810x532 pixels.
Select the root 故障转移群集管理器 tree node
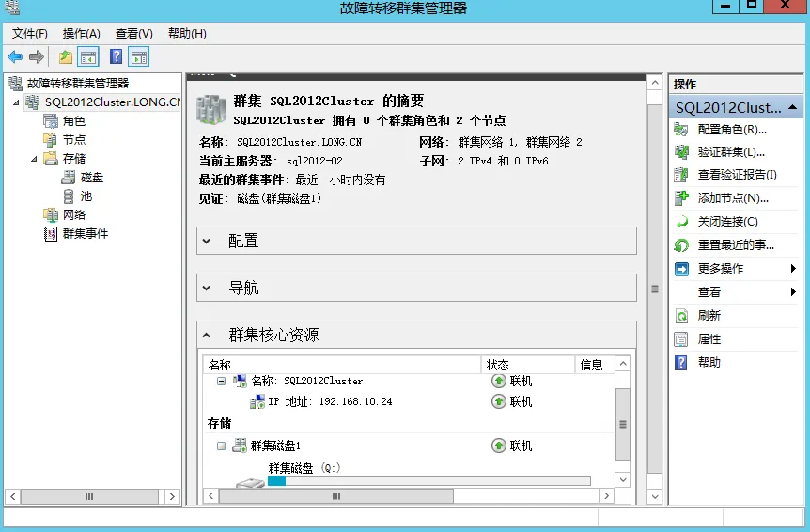click(x=78, y=83)
